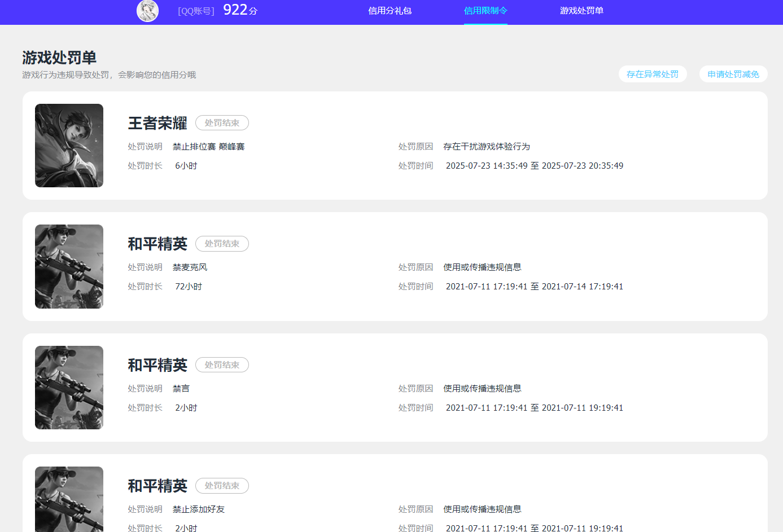Click the first 和平精英 game icon
The height and width of the screenshot is (532, 783).
pyautogui.click(x=69, y=266)
